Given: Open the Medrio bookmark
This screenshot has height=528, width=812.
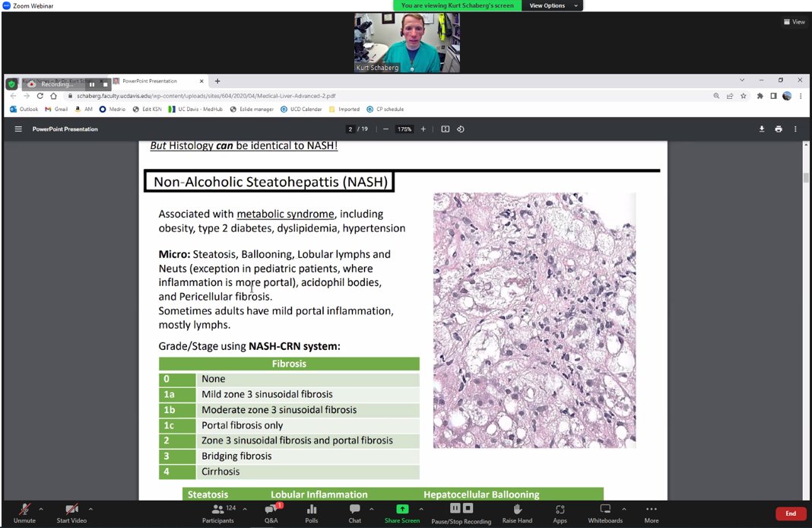Looking at the screenshot, I should point(113,110).
